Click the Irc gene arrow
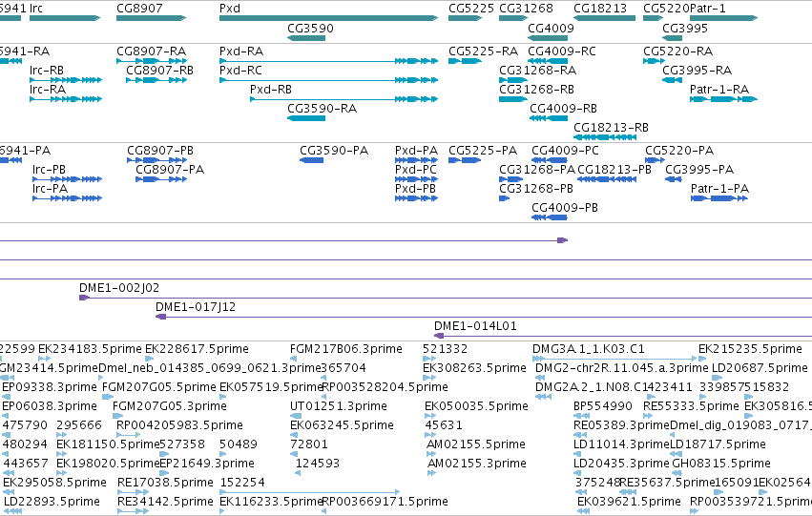The height and width of the screenshot is (516, 812). pyautogui.click(x=65, y=18)
